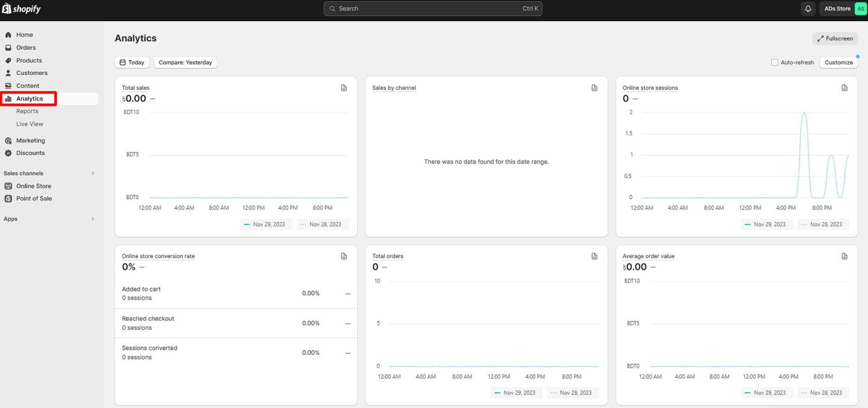The image size is (868, 408).
Task: Click the AS account avatar
Action: [x=861, y=9]
